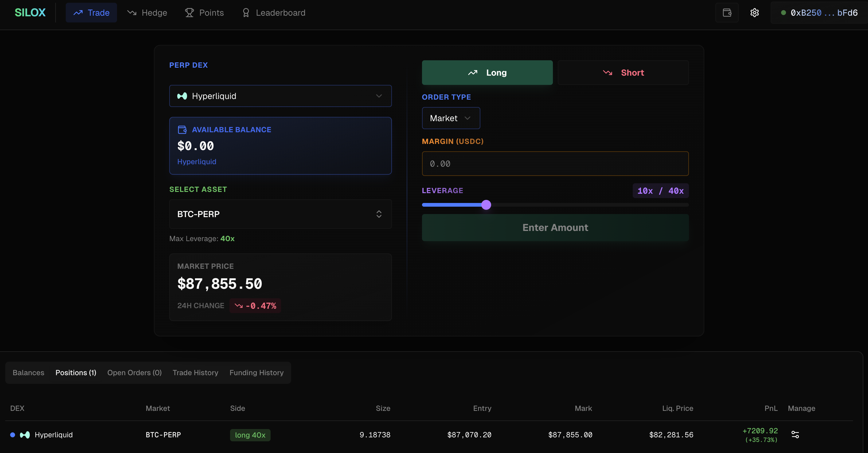Click the Points trophy icon
The height and width of the screenshot is (453, 868).
tap(190, 13)
